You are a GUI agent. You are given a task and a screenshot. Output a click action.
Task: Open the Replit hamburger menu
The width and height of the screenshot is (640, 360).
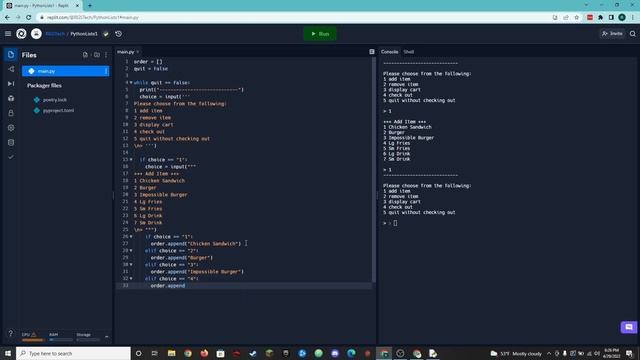point(8,34)
